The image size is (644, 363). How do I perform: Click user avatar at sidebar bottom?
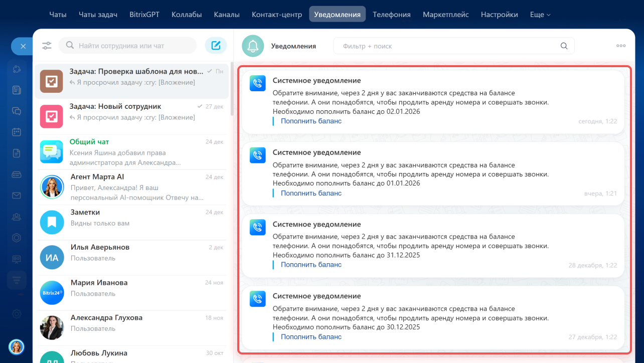pyautogui.click(x=17, y=346)
